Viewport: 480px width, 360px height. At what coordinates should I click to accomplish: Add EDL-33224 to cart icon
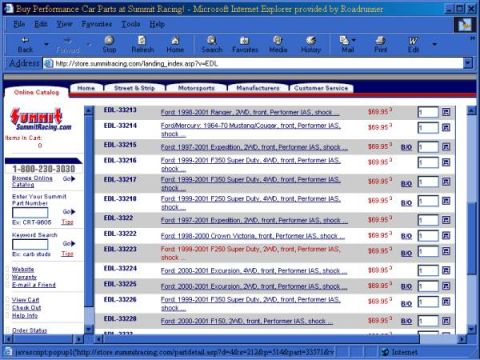pyautogui.click(x=446, y=270)
